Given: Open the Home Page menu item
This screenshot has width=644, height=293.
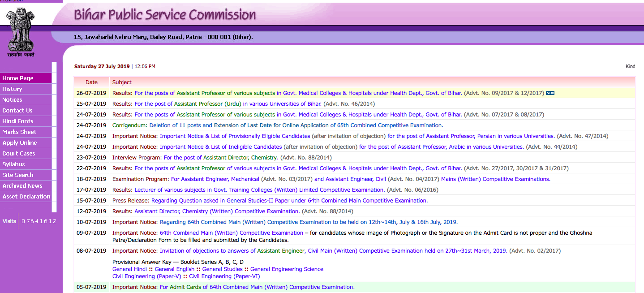Looking at the screenshot, I should (18, 78).
